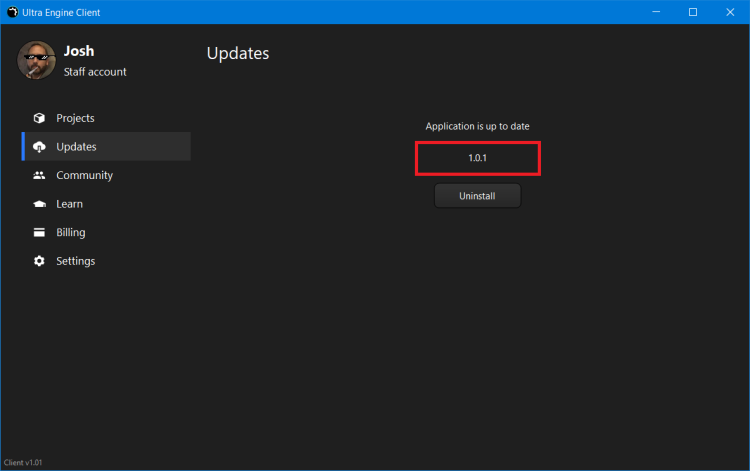Click the Learn graduation cap icon
The width and height of the screenshot is (750, 471).
click(39, 204)
